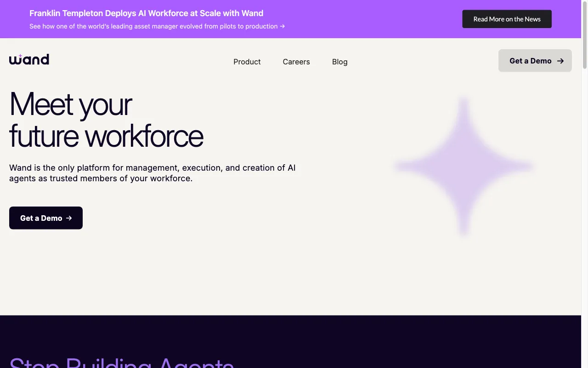588x368 pixels.
Task: Click the 'Wand is the only platform' description text
Action: tap(153, 173)
